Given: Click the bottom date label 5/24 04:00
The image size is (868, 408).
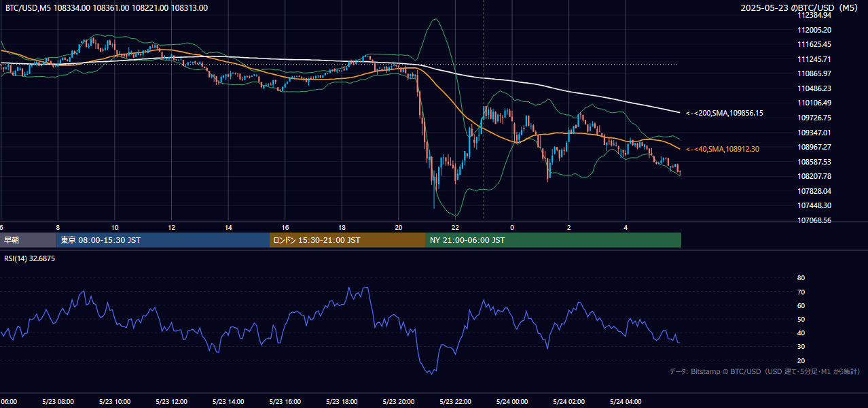Looking at the screenshot, I should coord(626,402).
